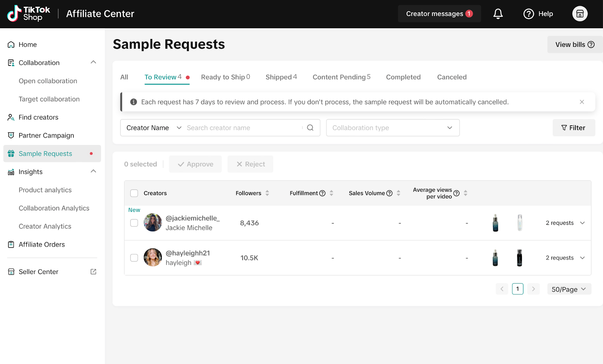
Task: Select page 1 in pagination
Action: 518,289
